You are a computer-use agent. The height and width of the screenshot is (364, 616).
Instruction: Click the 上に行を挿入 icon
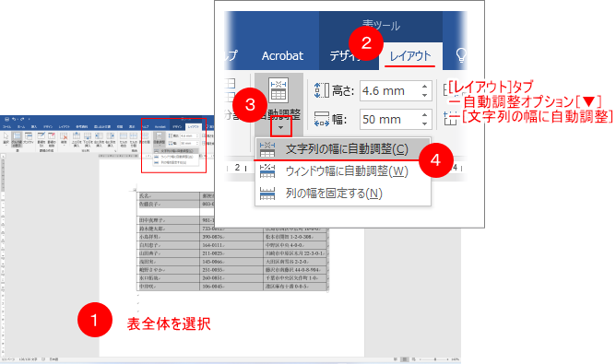click(x=77, y=135)
